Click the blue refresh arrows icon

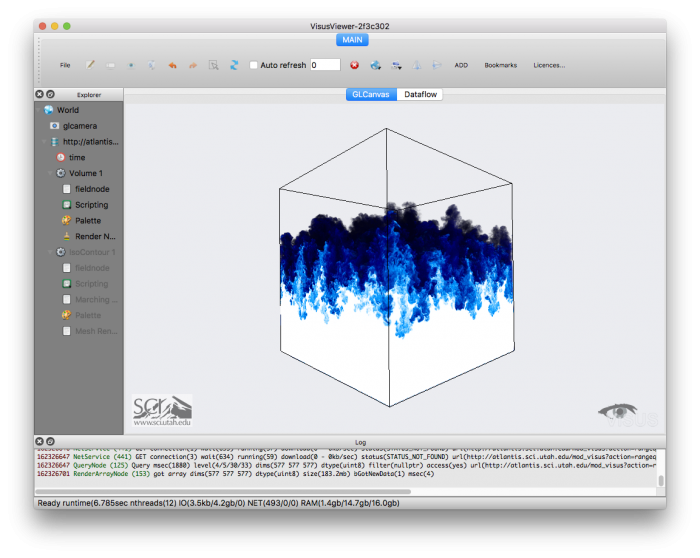point(234,65)
